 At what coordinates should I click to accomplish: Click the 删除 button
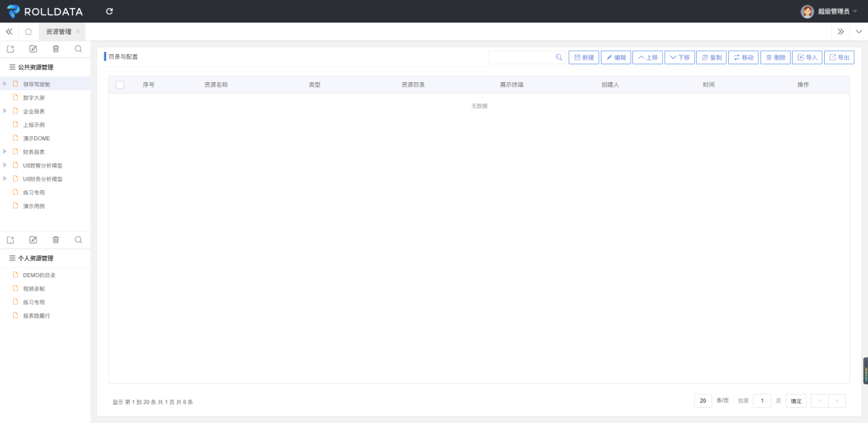[x=776, y=57]
